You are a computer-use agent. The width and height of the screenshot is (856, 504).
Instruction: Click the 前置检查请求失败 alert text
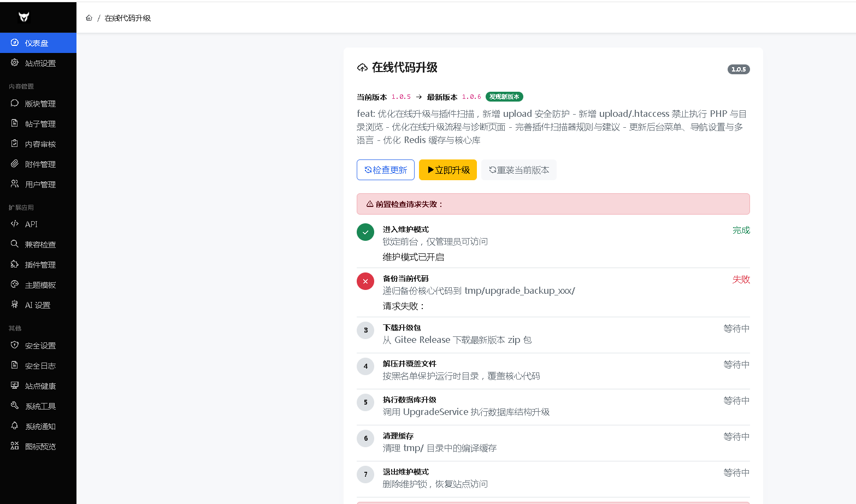point(410,204)
